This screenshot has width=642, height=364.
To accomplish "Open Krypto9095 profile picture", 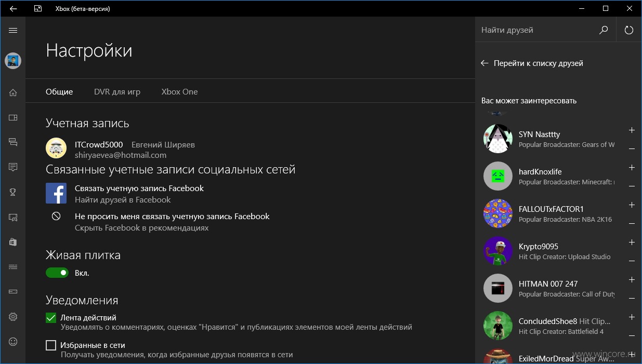I will (498, 251).
